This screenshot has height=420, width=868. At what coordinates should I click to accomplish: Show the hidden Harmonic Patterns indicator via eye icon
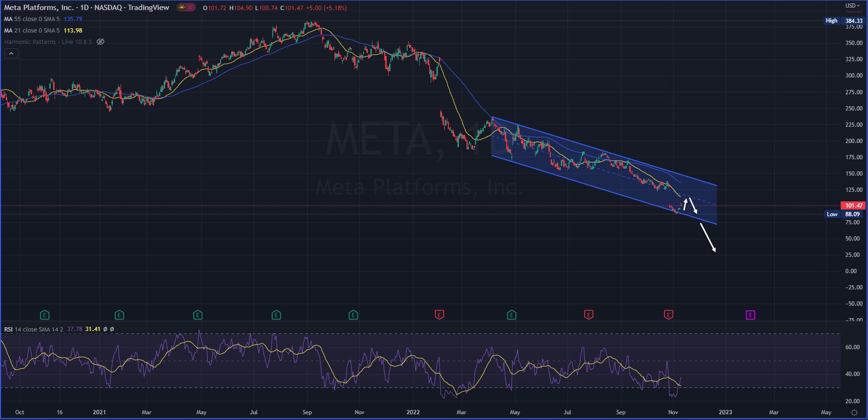click(x=100, y=42)
